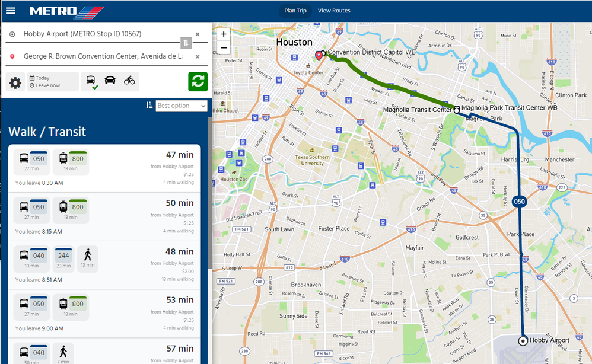Change the Today Leave now departure time
The height and width of the screenshot is (364, 592).
(53, 82)
